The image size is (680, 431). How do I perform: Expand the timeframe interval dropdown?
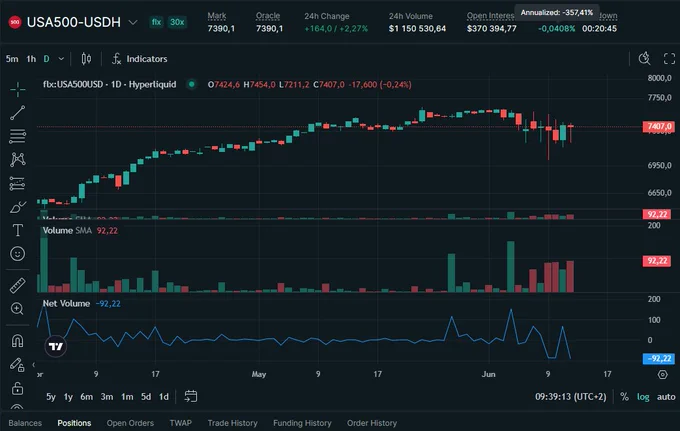coord(61,59)
